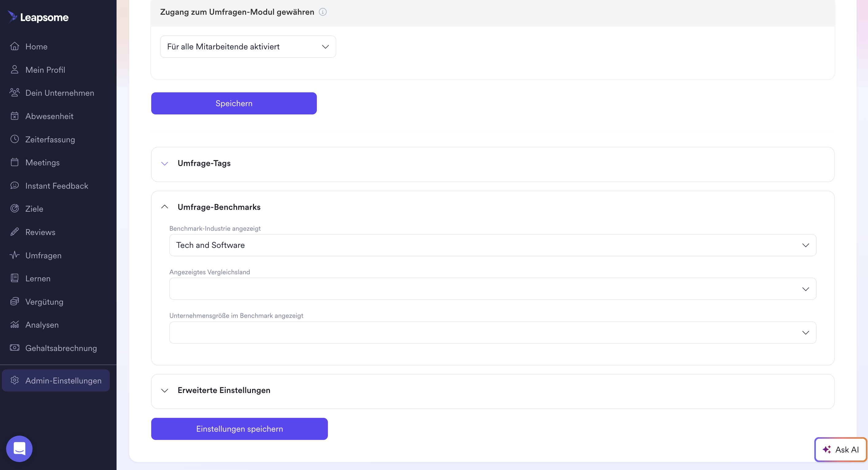Click the Ask AI button label
This screenshot has height=470, width=868.
pyautogui.click(x=847, y=449)
